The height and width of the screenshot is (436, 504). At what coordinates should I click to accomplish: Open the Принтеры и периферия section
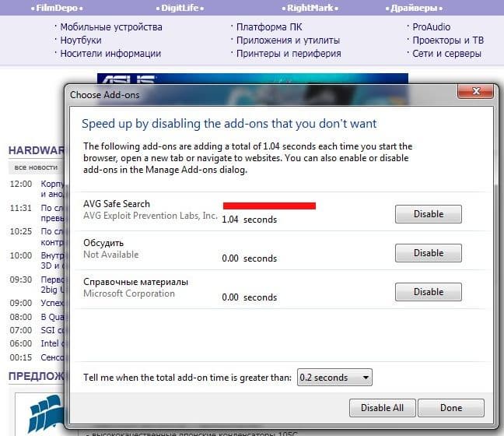tap(289, 54)
